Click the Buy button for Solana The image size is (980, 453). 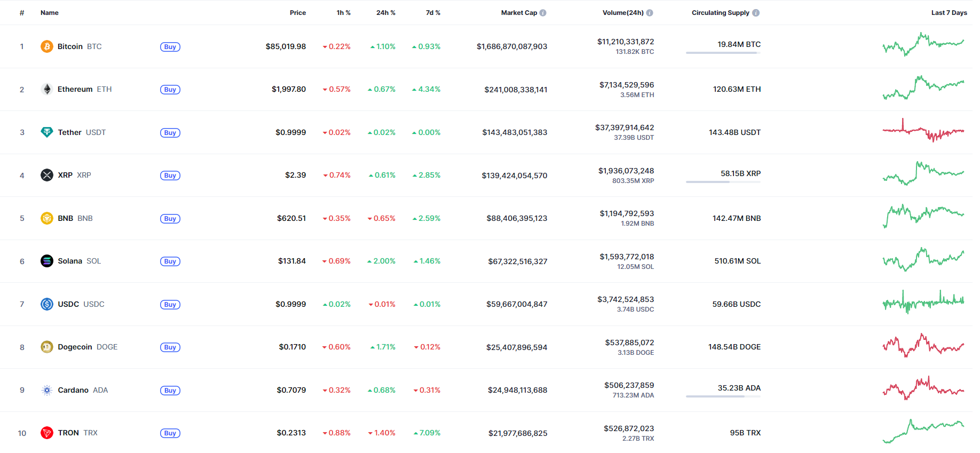click(x=170, y=261)
